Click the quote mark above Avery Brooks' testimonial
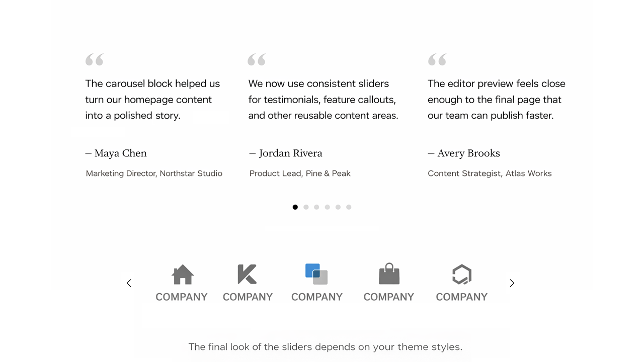Screen dimensions: 644x362 [x=437, y=60]
